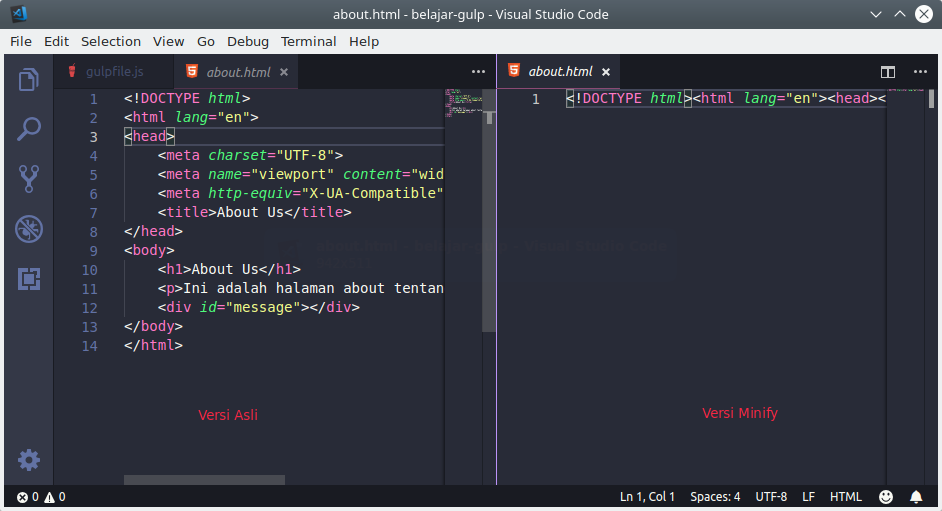Change the UTF-8 file encoding
Image resolution: width=942 pixels, height=511 pixels.
pyautogui.click(x=771, y=497)
